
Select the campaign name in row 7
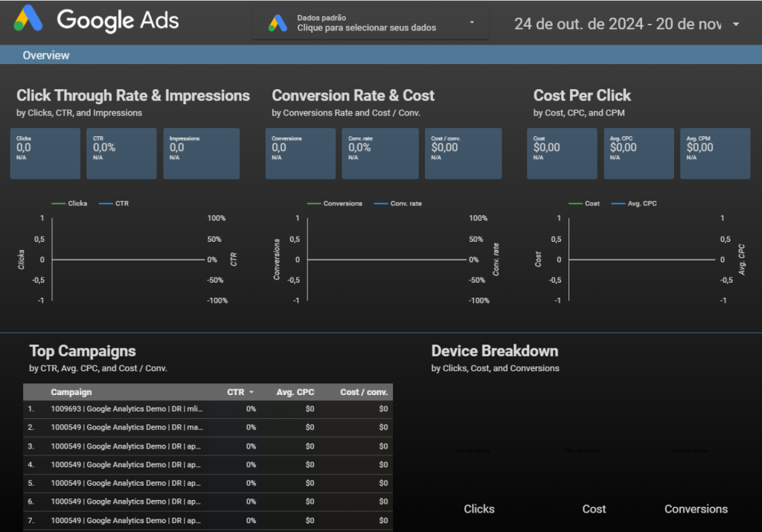pyautogui.click(x=126, y=521)
